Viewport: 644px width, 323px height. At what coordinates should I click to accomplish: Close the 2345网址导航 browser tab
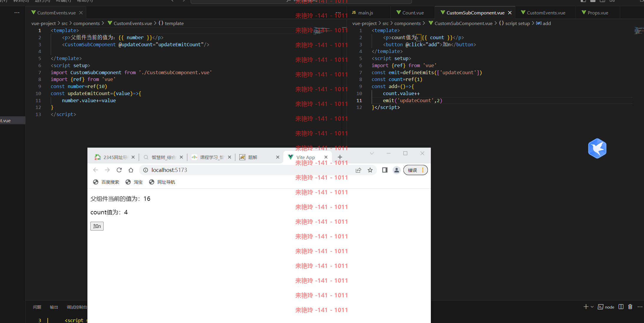point(133,157)
